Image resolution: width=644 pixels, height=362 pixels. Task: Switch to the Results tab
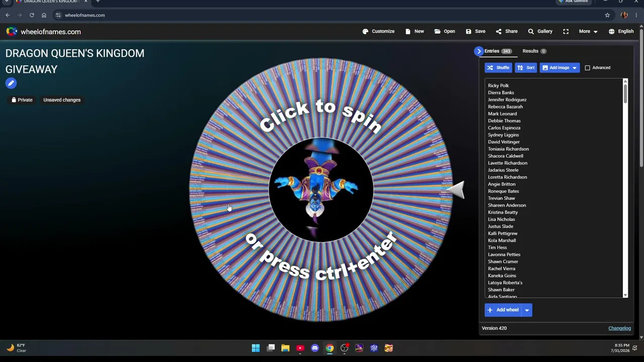(534, 51)
